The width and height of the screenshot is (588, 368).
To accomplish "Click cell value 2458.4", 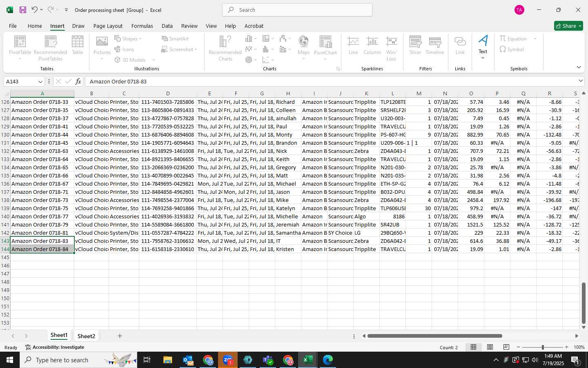I will click(x=471, y=200).
